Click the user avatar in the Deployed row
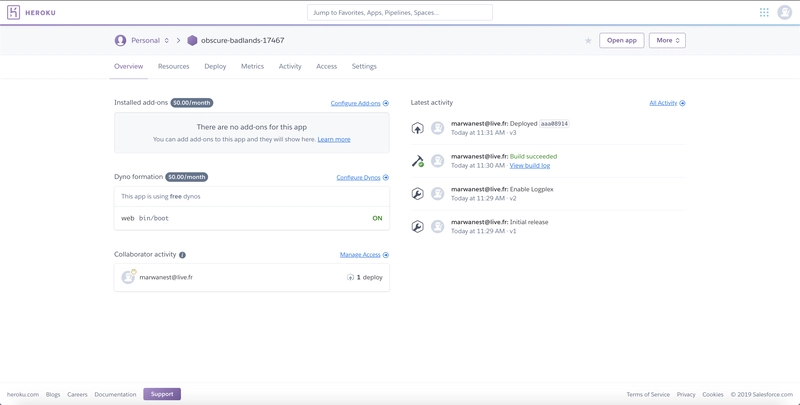Image resolution: width=800 pixels, height=405 pixels. tap(437, 128)
